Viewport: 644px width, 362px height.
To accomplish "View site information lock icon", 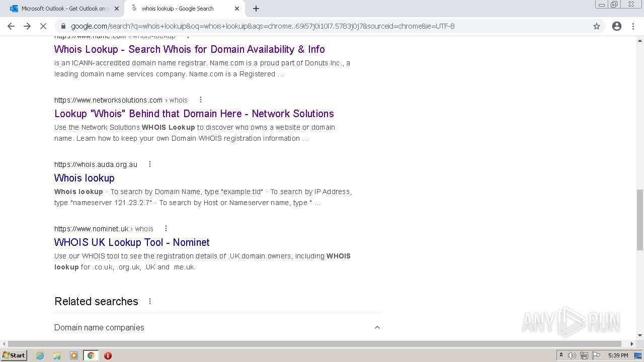I will click(x=63, y=26).
